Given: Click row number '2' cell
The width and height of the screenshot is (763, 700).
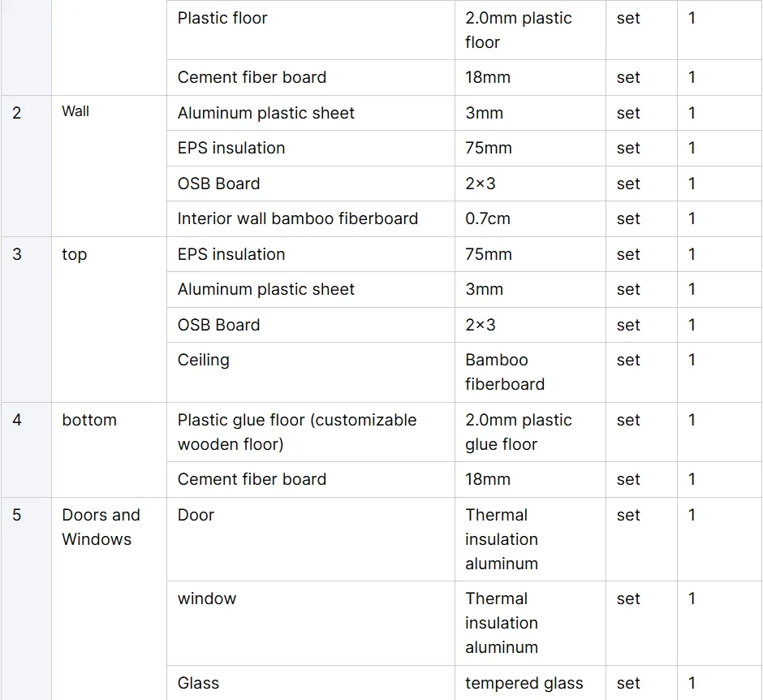Looking at the screenshot, I should click(17, 113).
